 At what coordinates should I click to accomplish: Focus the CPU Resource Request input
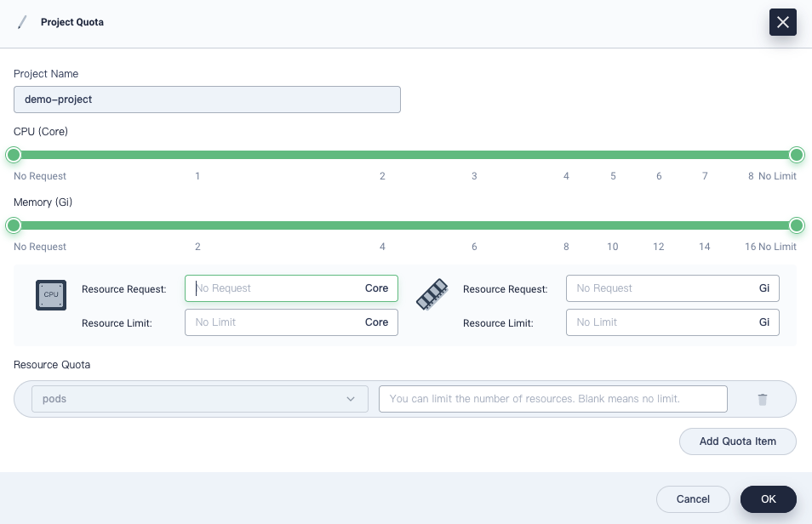coord(281,288)
